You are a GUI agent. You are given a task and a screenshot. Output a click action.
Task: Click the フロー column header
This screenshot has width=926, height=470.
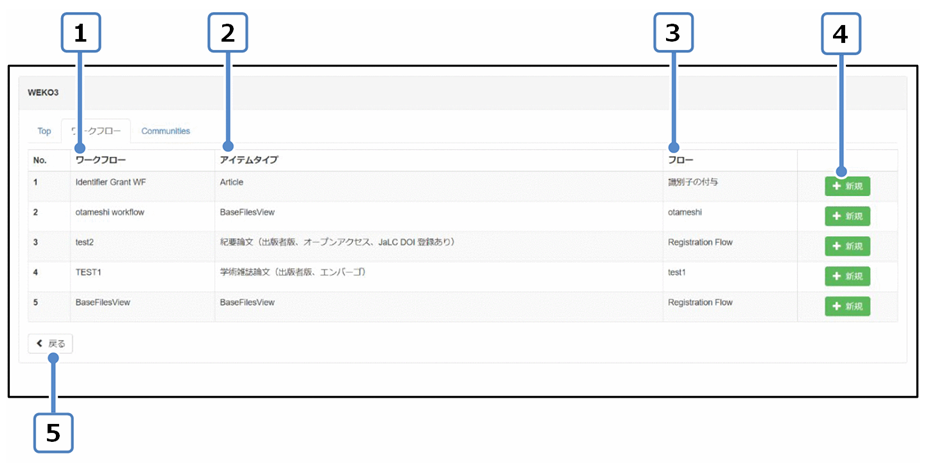pos(680,160)
